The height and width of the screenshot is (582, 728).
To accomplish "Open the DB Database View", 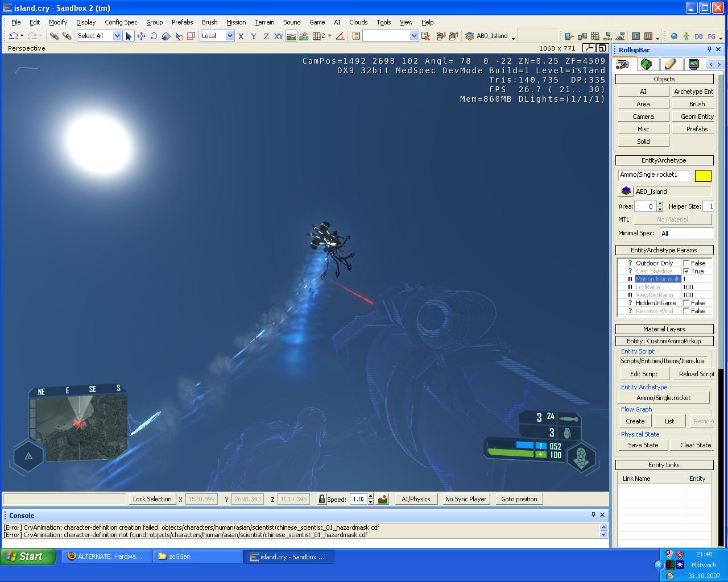I will (x=699, y=36).
